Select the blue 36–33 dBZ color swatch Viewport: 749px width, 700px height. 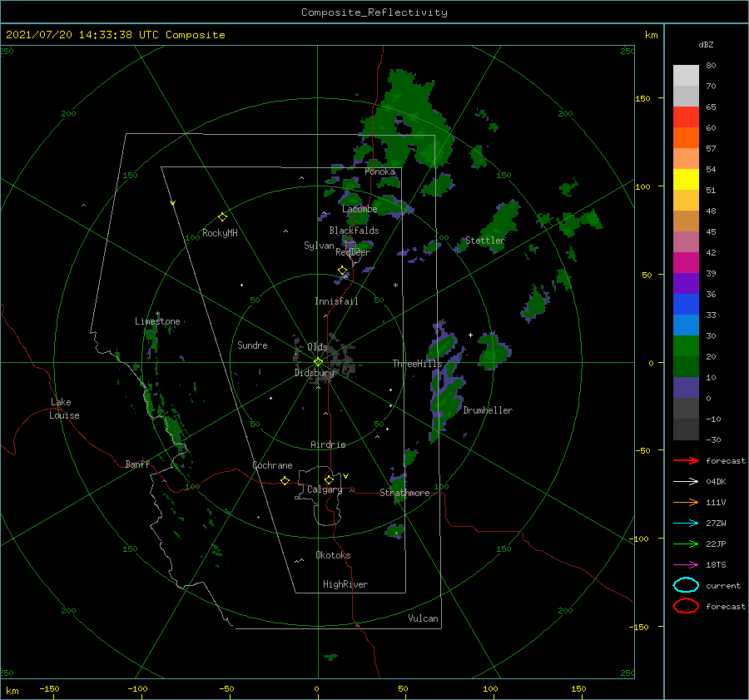(686, 304)
